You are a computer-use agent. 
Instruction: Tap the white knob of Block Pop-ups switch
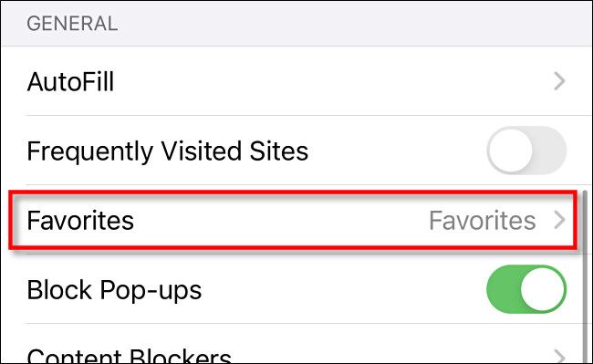542,289
